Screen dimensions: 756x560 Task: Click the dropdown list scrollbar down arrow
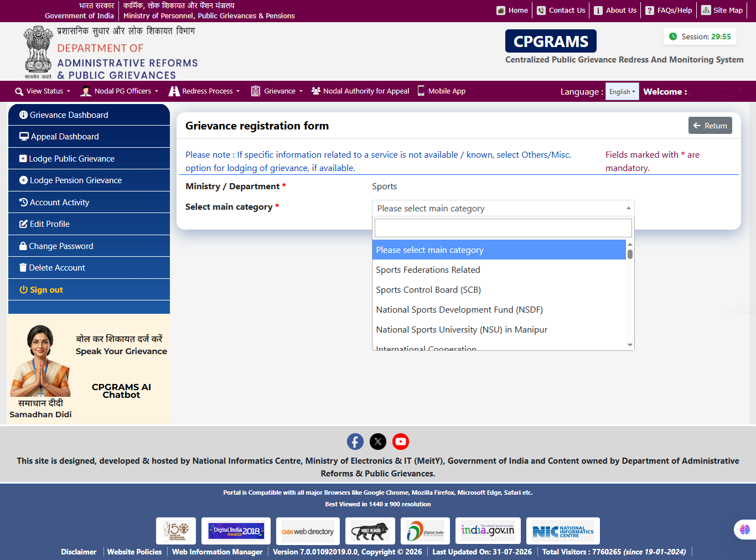(630, 345)
